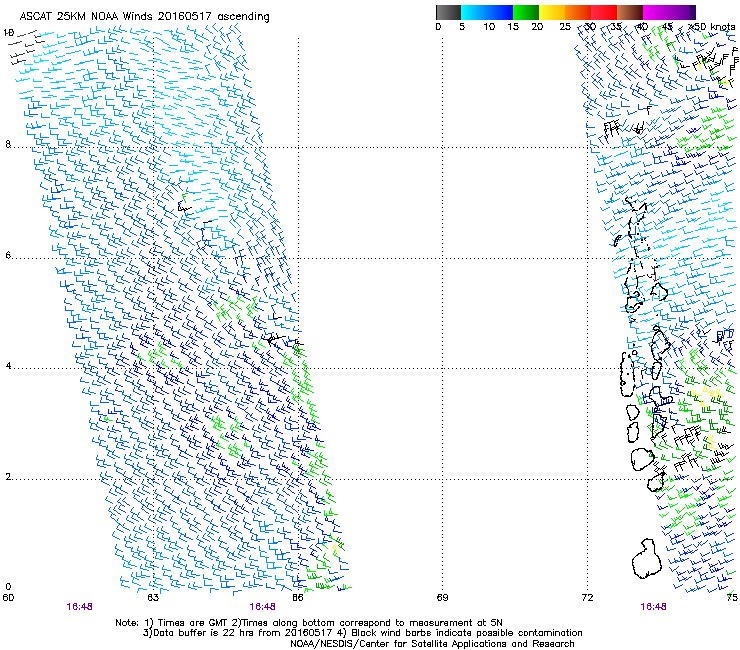The width and height of the screenshot is (740, 650).
Task: Click the title "ASCAT 25KM NOAA Winds 20160517 ascending"
Action: pyautogui.click(x=144, y=17)
